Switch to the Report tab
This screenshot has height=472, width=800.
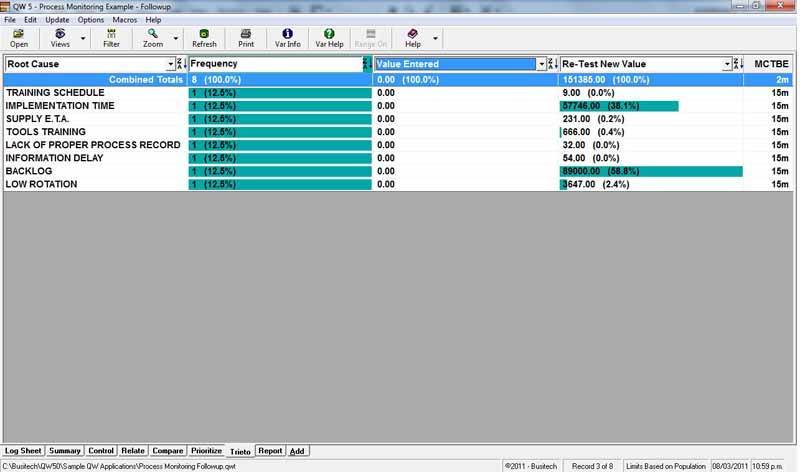tap(270, 451)
